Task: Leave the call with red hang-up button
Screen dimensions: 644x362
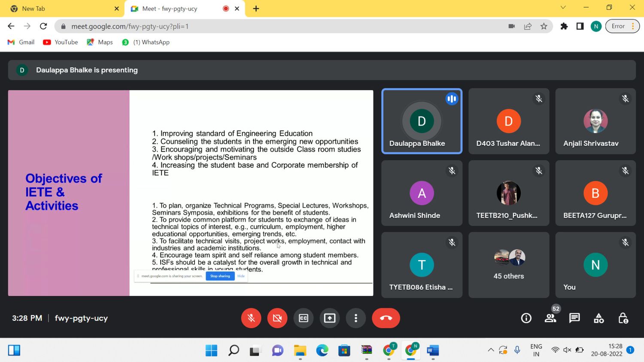Action: [x=386, y=318]
